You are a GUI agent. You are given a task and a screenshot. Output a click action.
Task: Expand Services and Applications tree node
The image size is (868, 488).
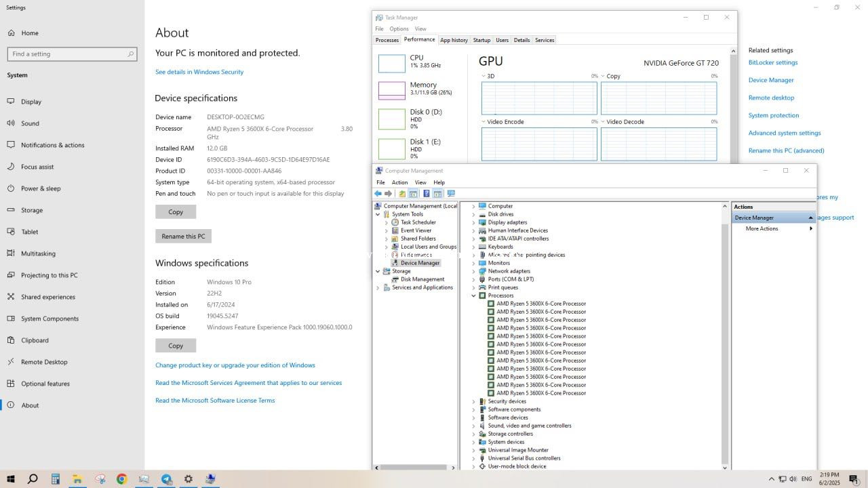(x=378, y=287)
